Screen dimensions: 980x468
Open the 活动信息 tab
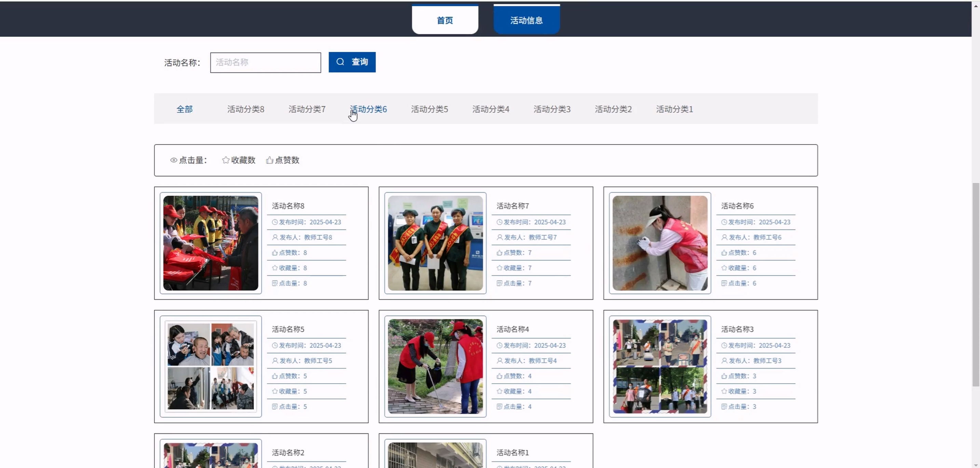click(x=526, y=20)
